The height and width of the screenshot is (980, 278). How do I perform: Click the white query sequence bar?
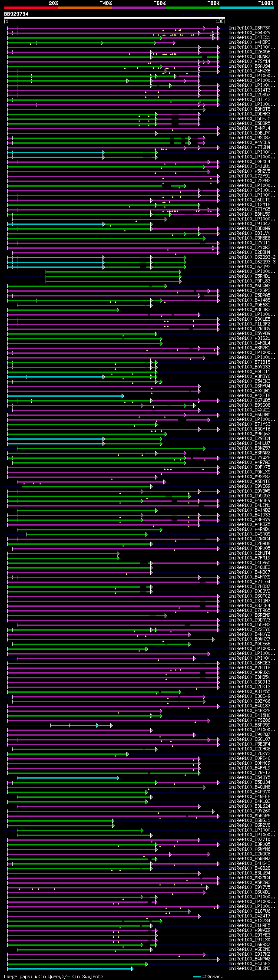click(115, 18)
